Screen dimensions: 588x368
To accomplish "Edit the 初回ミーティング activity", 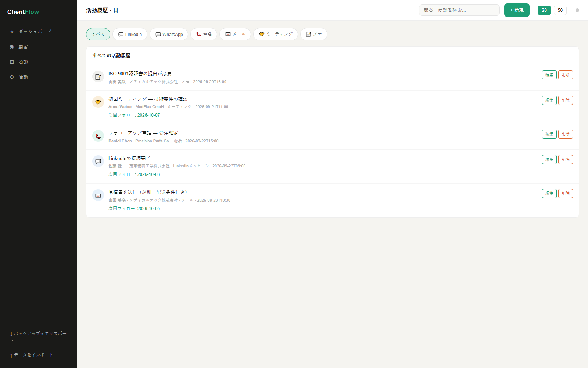I will pyautogui.click(x=549, y=100).
